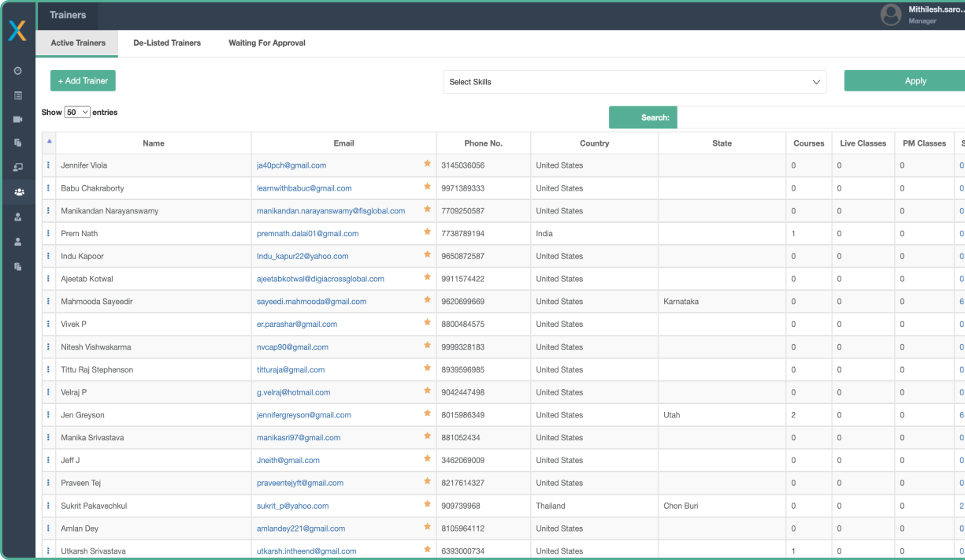Open three-dot menu for Jennifer Viola
This screenshot has width=965, height=560.
(x=48, y=165)
